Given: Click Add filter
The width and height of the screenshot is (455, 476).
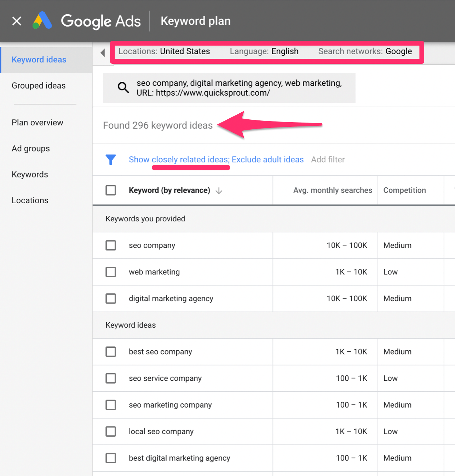Looking at the screenshot, I should (x=328, y=159).
